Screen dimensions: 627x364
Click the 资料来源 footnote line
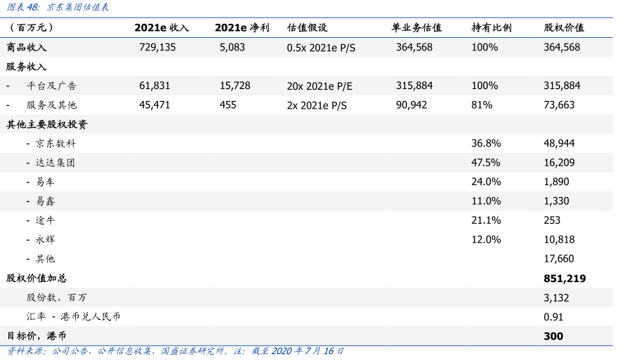coord(176,351)
